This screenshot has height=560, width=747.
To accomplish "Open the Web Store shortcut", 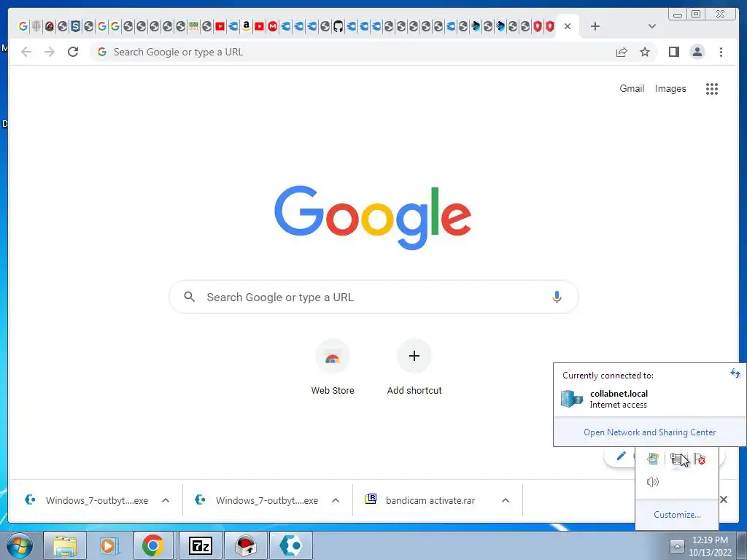I will coord(333,367).
